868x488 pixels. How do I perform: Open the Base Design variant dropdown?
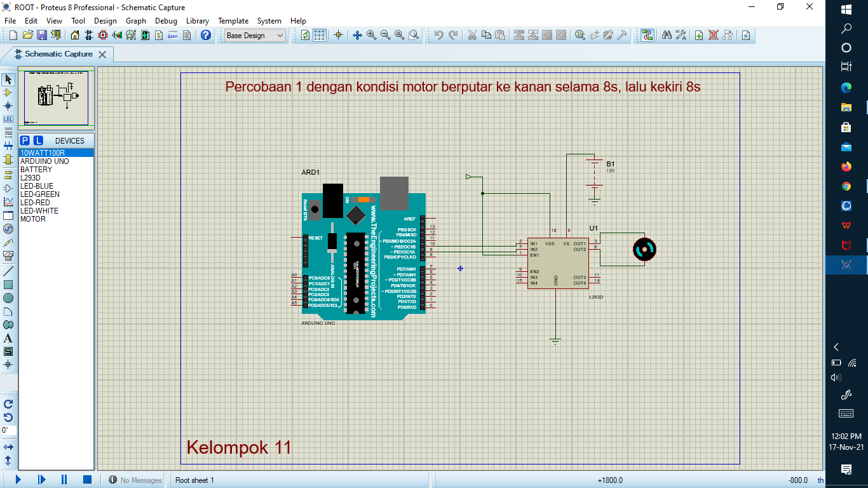pos(255,36)
